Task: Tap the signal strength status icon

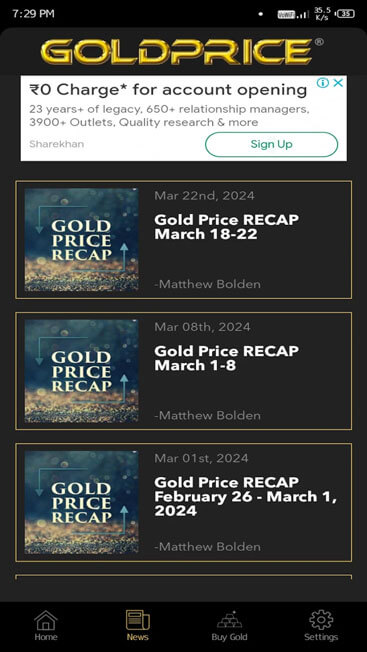Action: tap(303, 14)
